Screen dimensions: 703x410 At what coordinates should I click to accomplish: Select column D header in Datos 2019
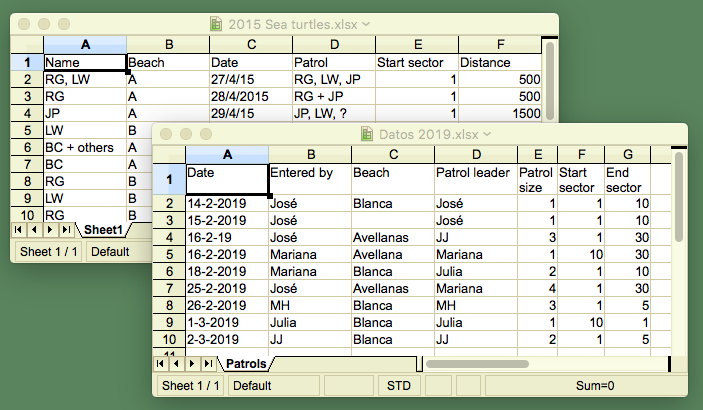[474, 153]
